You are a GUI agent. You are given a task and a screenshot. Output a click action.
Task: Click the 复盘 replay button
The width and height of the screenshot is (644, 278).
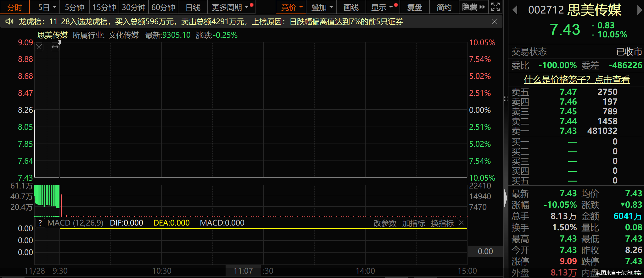pos(415,7)
